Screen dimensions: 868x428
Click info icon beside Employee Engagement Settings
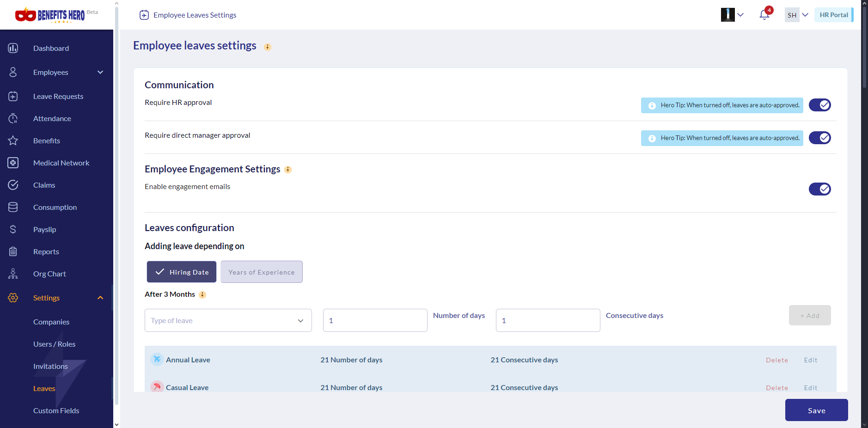[288, 170]
